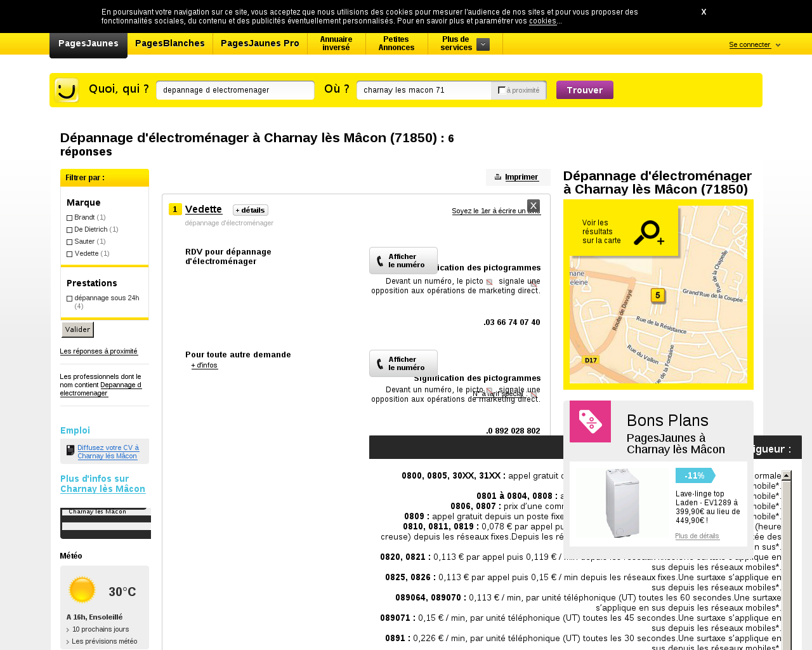Open the washing machine offer thumbnail
812x650 pixels.
tap(622, 503)
